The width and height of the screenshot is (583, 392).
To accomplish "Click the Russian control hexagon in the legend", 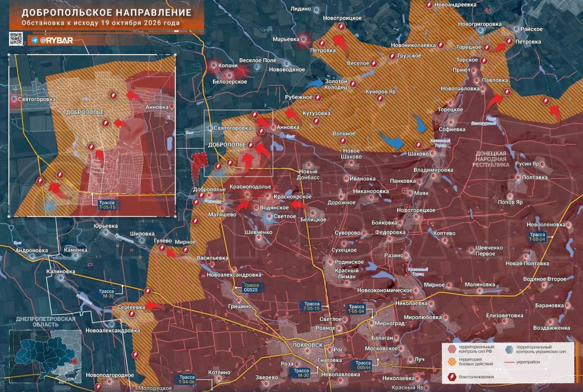I will (452, 349).
